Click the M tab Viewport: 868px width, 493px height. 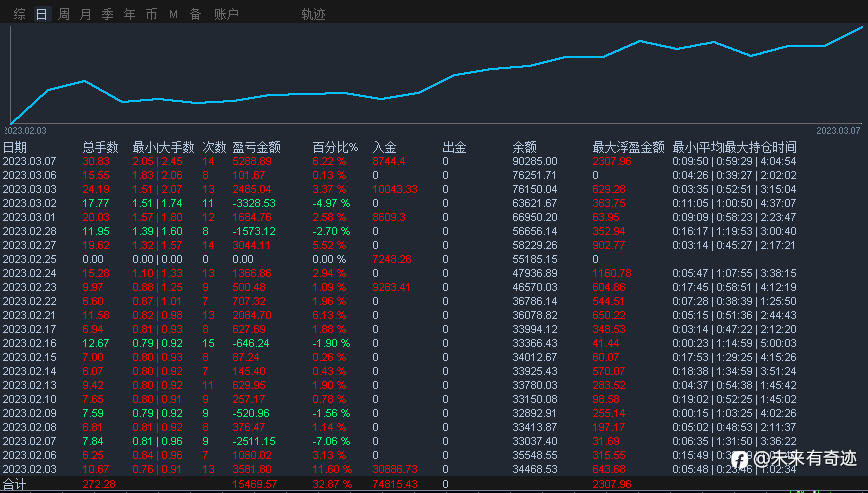pos(173,14)
